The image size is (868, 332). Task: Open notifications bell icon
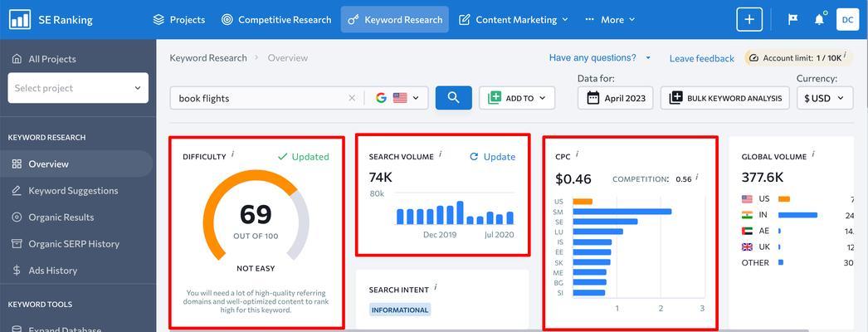pos(819,19)
